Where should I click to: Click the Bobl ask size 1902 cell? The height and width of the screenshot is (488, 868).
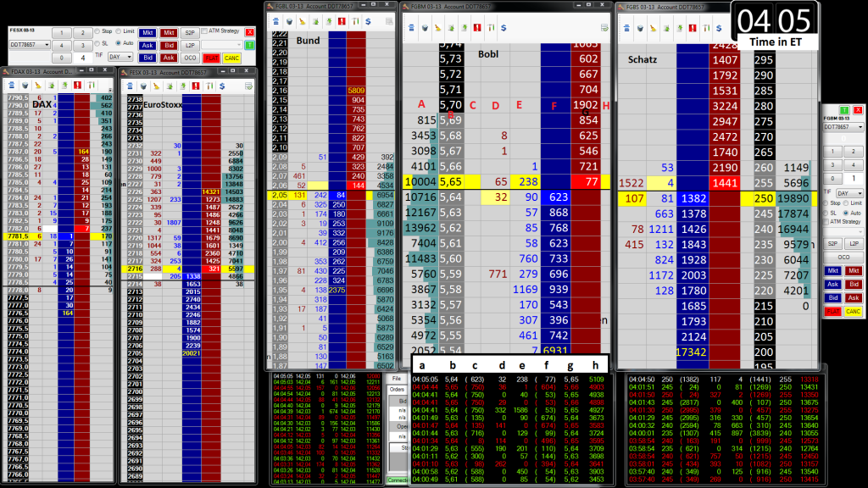click(x=585, y=105)
